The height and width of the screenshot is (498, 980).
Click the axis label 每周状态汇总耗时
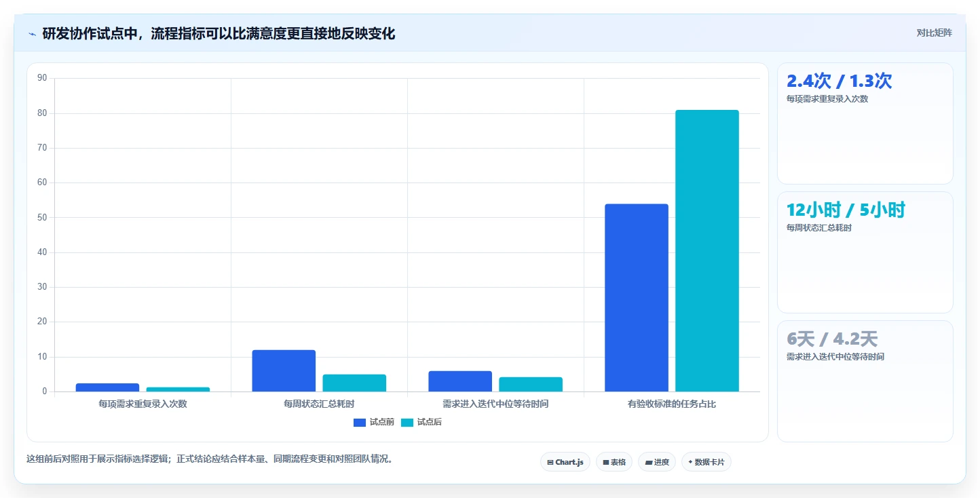[319, 404]
